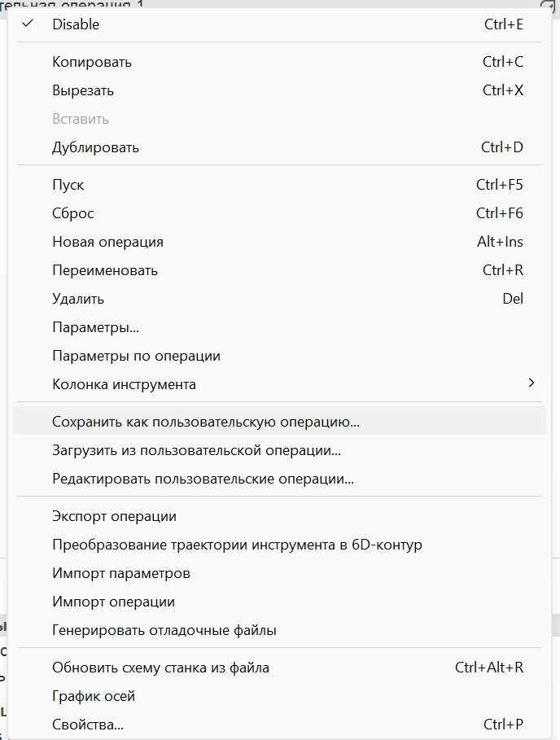Choose Вырезать in the context menu
Image resolution: width=560 pixels, height=740 pixels.
(x=83, y=90)
